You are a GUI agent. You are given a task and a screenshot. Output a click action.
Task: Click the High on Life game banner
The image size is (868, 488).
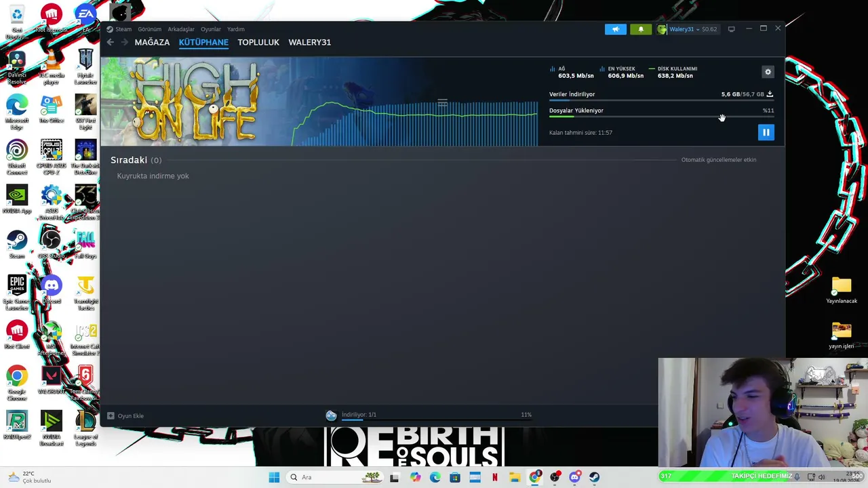tap(197, 102)
